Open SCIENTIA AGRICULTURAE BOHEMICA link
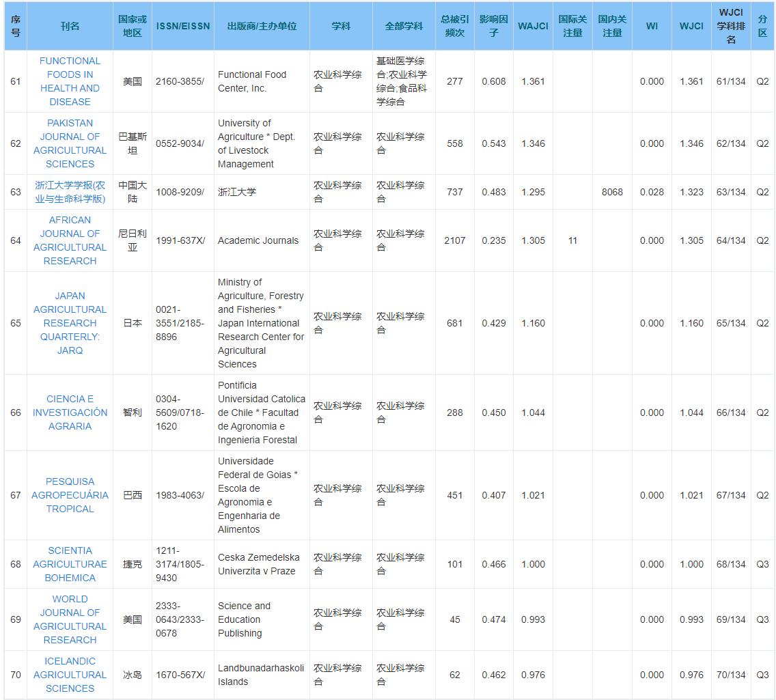Image resolution: width=776 pixels, height=700 pixels. point(70,564)
